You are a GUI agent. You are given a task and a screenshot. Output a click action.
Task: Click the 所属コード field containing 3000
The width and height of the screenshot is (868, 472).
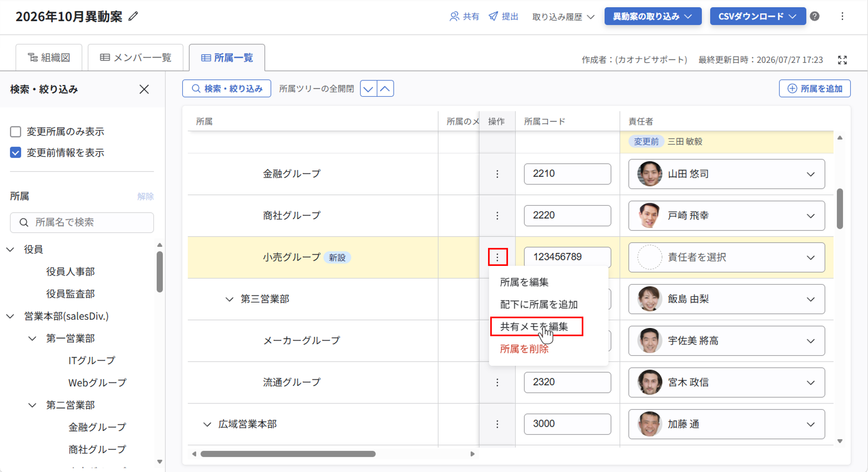[x=567, y=424]
